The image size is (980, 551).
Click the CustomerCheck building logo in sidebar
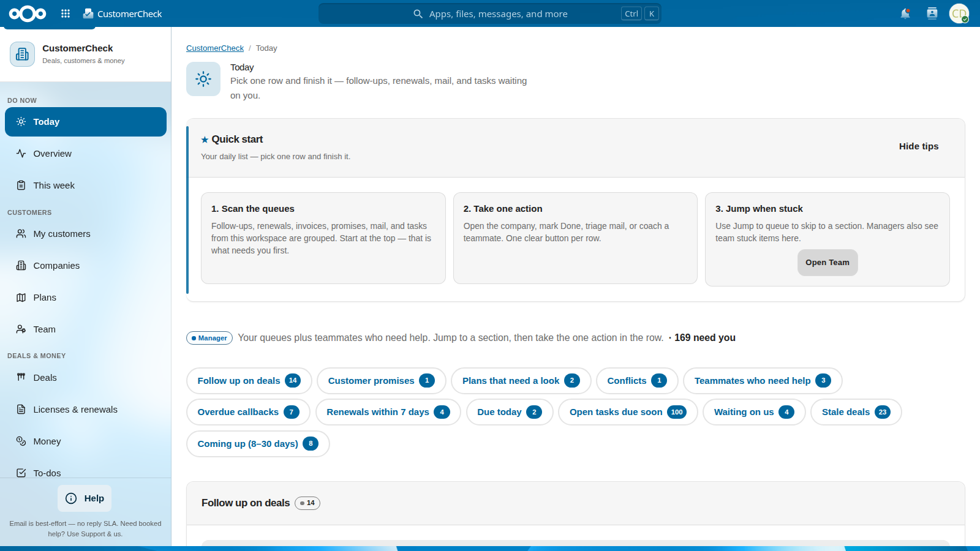point(23,54)
